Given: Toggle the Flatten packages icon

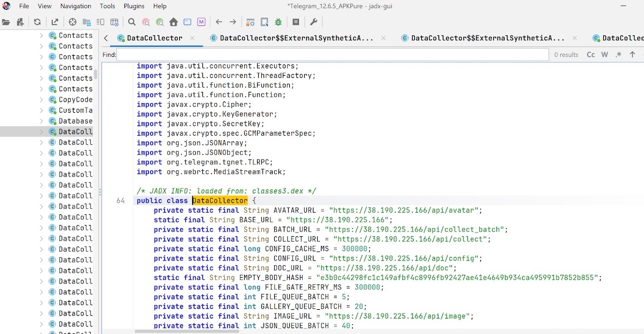Looking at the screenshot, I should [86, 22].
